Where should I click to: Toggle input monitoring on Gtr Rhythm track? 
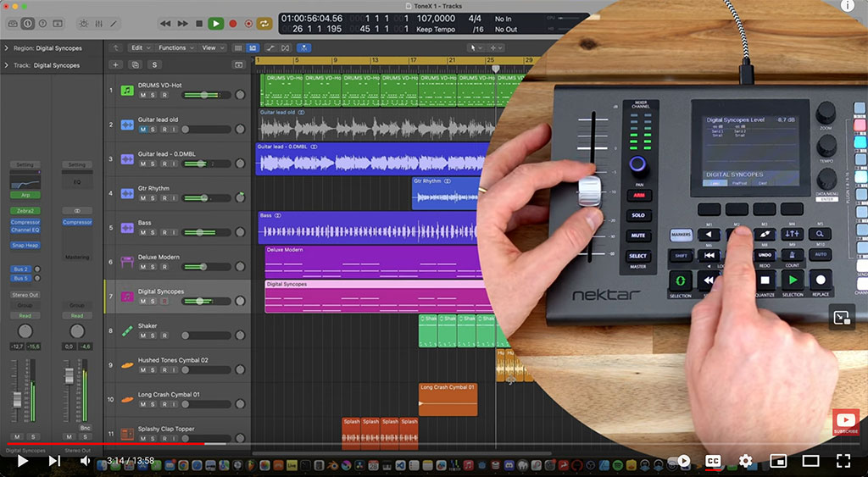coord(174,198)
